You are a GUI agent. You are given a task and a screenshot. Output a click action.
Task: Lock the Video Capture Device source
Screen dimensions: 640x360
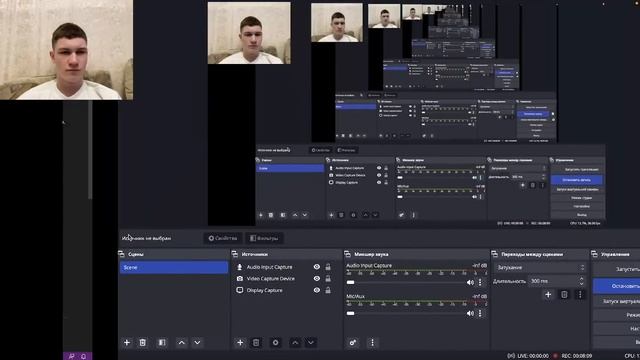tap(328, 278)
